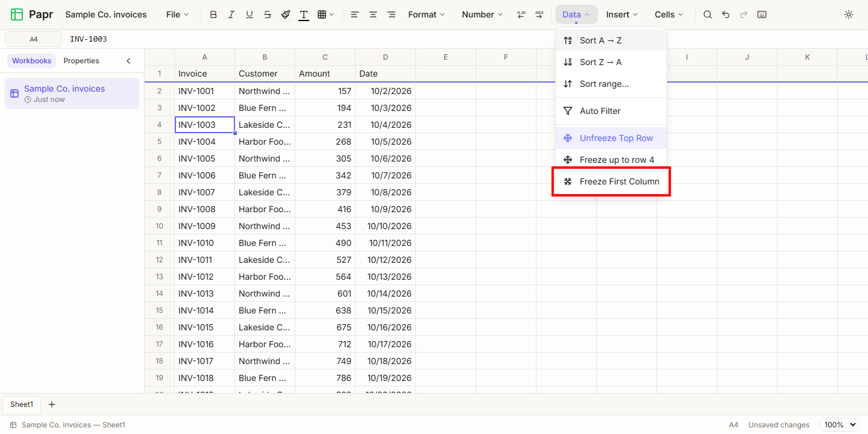Screen dimensions: 868x434
Task: Apply italic formatting
Action: [x=231, y=14]
